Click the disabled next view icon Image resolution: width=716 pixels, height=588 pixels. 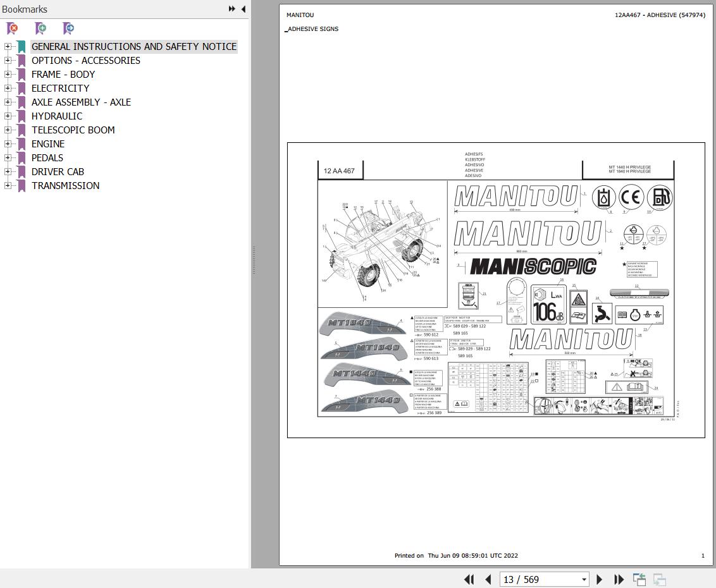click(x=659, y=579)
